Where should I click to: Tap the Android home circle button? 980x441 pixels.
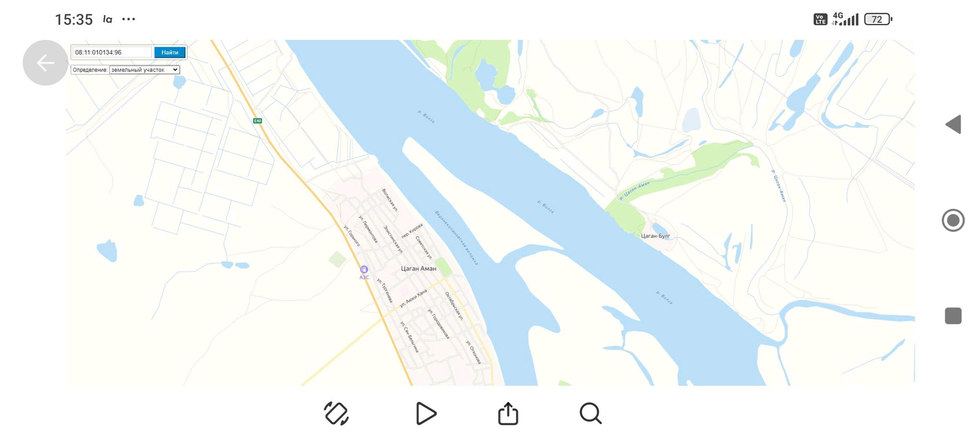(953, 220)
